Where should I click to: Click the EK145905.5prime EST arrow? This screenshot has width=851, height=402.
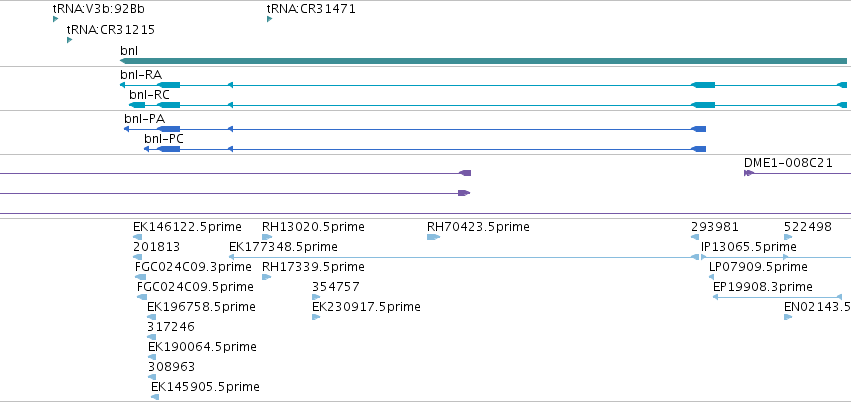coord(155,397)
